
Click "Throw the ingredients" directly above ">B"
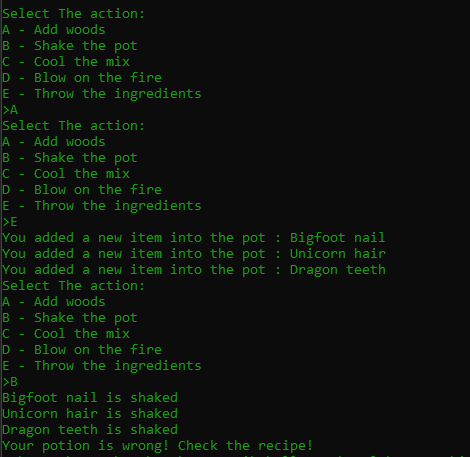(118, 366)
